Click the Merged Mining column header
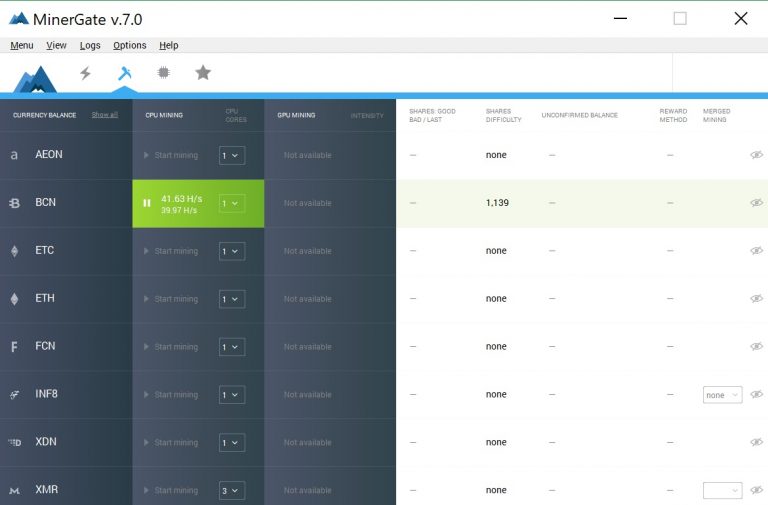Image resolution: width=768 pixels, height=505 pixels. tap(717, 115)
